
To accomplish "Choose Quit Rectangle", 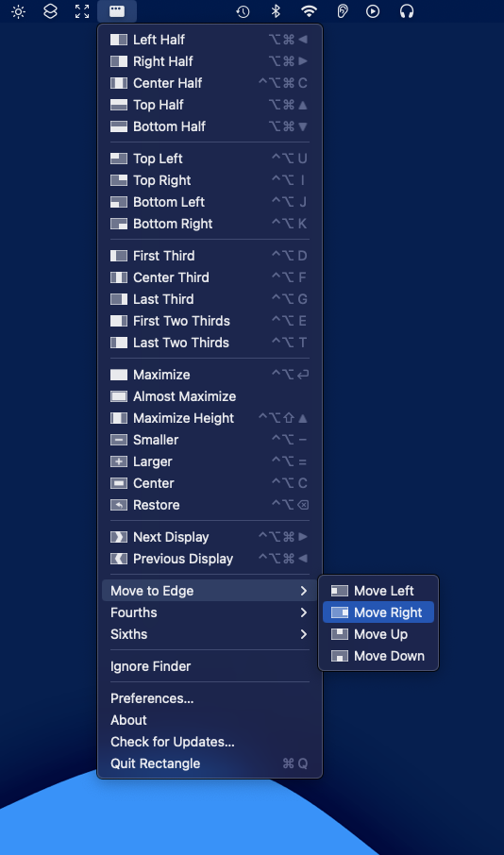I will click(210, 763).
